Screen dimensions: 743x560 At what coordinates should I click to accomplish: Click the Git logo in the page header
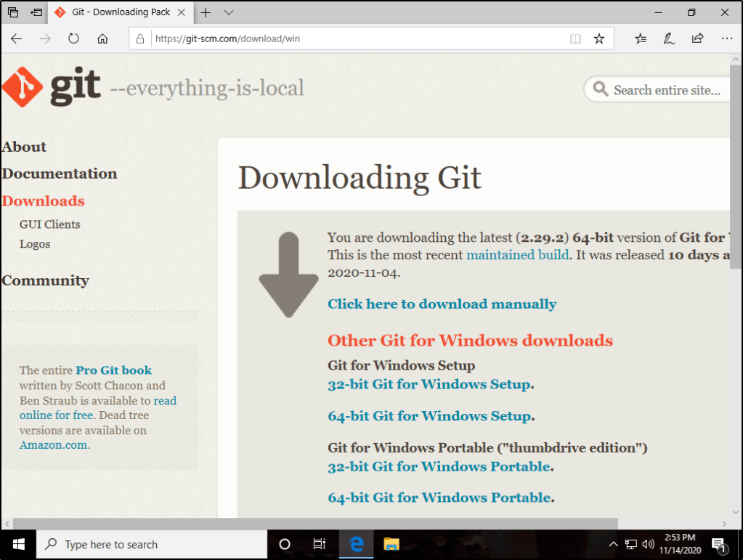(51, 88)
